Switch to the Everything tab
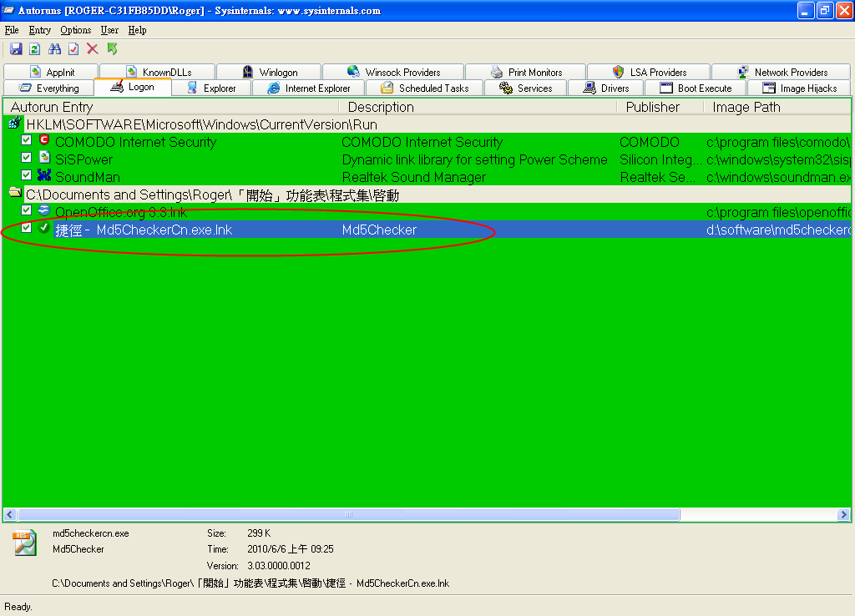Image resolution: width=855 pixels, height=616 pixels. (49, 88)
